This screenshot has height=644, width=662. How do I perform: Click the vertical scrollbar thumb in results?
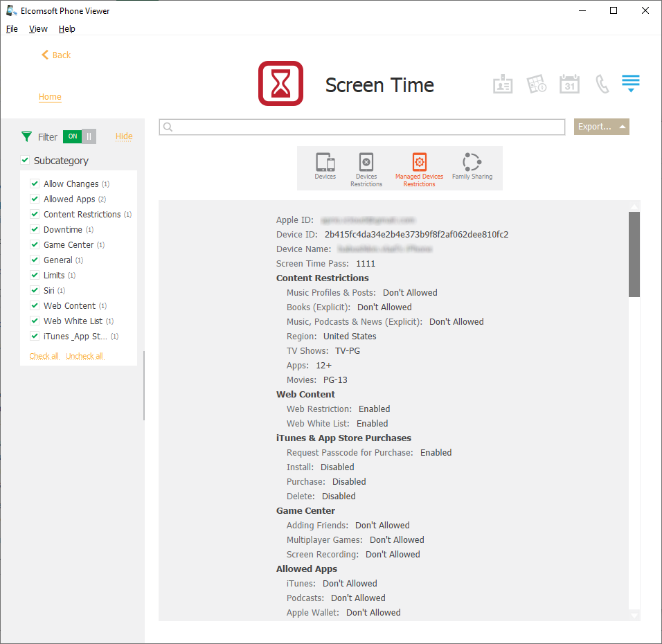point(634,254)
